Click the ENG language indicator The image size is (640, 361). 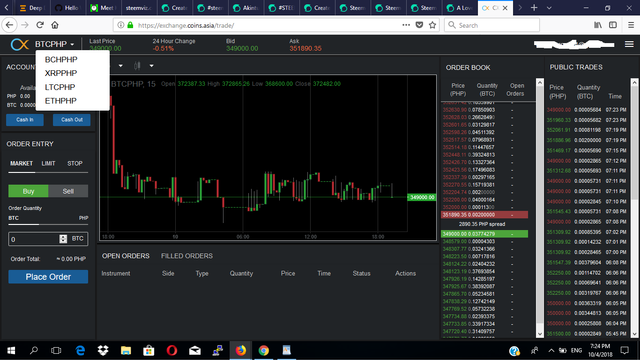(x=576, y=350)
